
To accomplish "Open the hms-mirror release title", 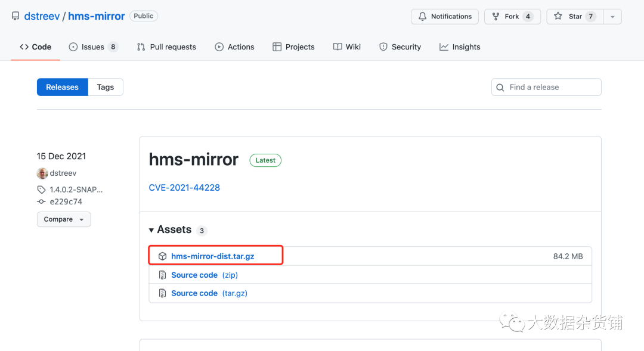I will (193, 159).
